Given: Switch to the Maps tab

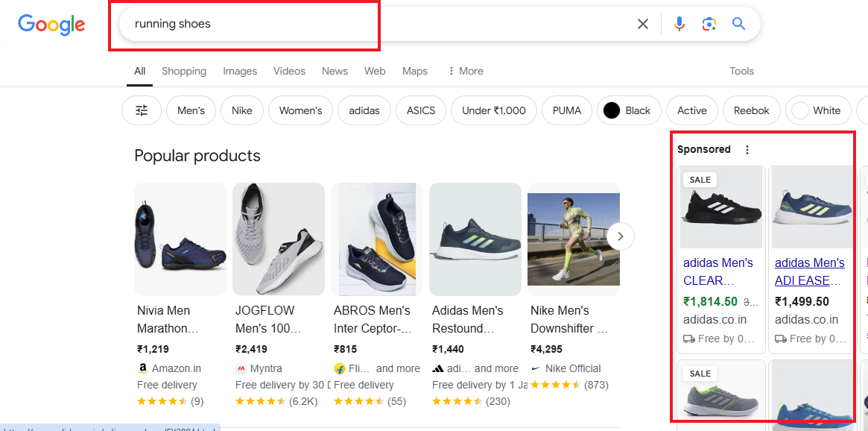Looking at the screenshot, I should [414, 71].
